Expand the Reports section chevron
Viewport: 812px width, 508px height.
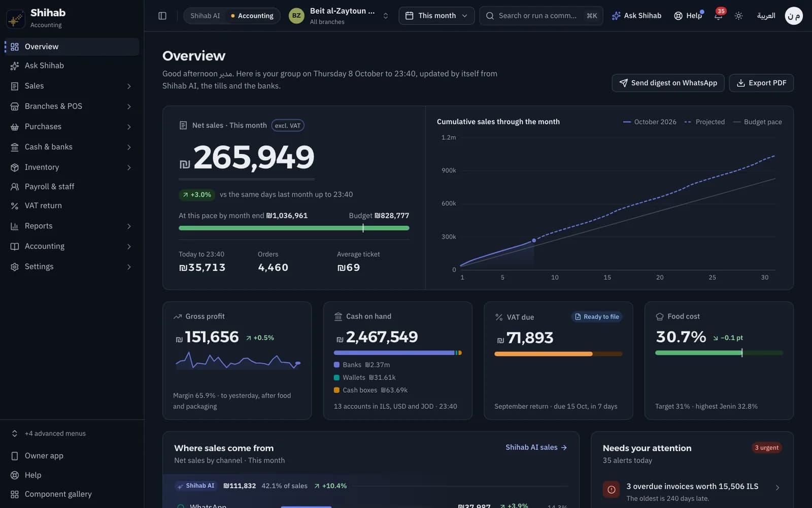[129, 226]
